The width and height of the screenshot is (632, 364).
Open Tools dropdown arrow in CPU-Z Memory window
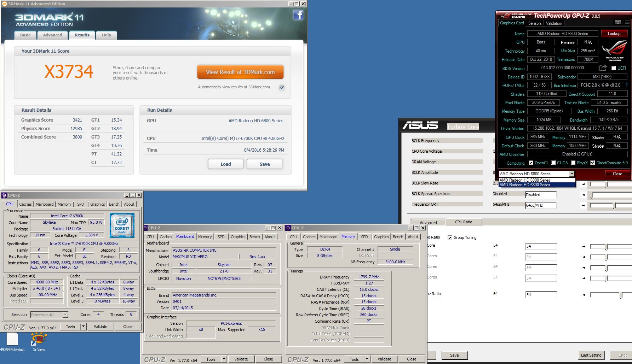click(x=367, y=359)
